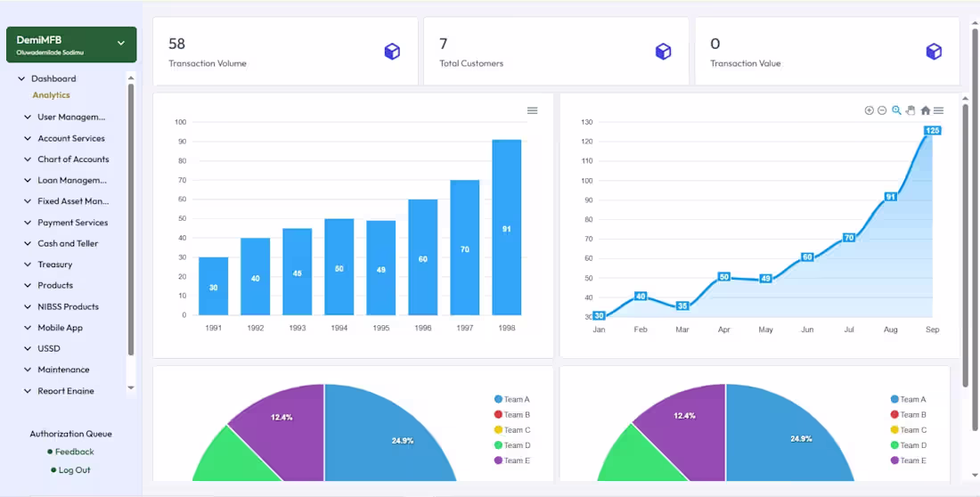Image resolution: width=980 pixels, height=497 pixels.
Task: Toggle Team C in right pie legend
Action: tap(908, 429)
